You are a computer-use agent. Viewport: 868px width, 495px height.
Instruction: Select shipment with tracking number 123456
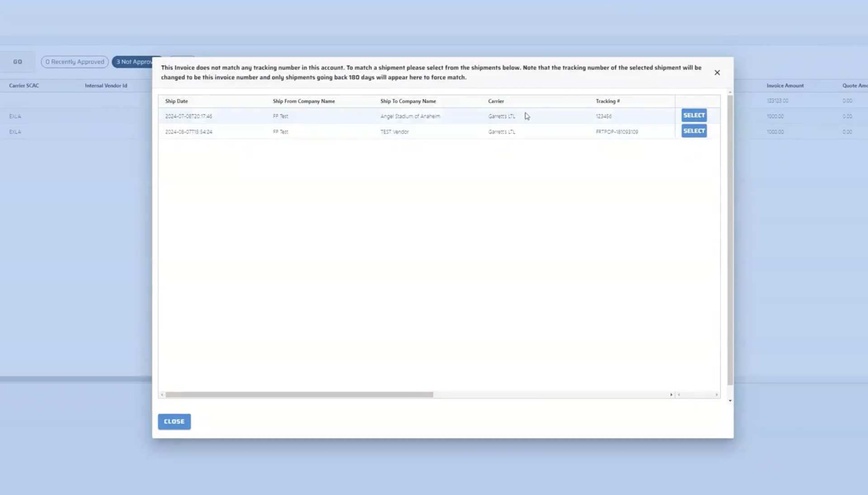694,115
